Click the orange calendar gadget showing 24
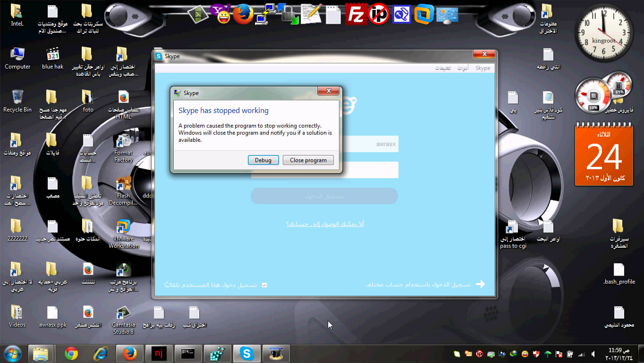644x363 pixels. tap(604, 155)
